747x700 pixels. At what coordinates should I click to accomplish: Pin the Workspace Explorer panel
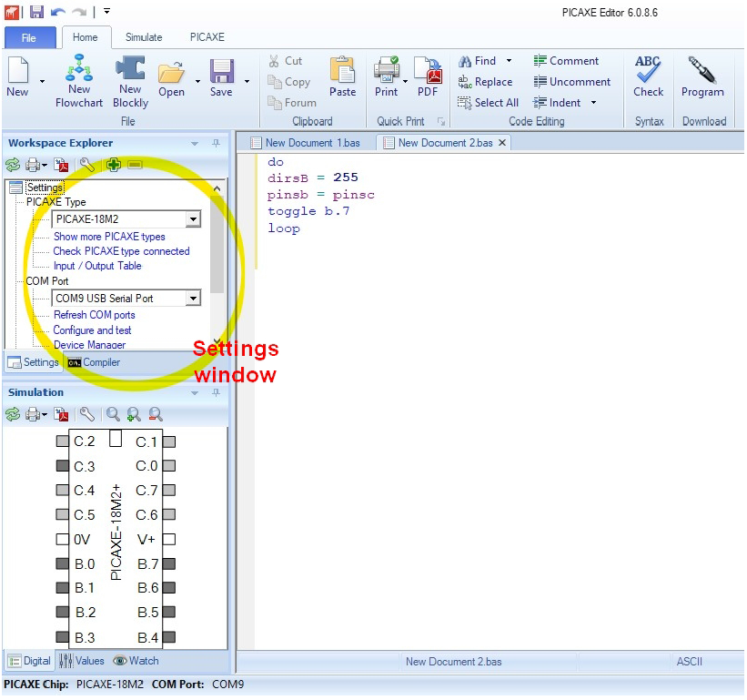[216, 143]
